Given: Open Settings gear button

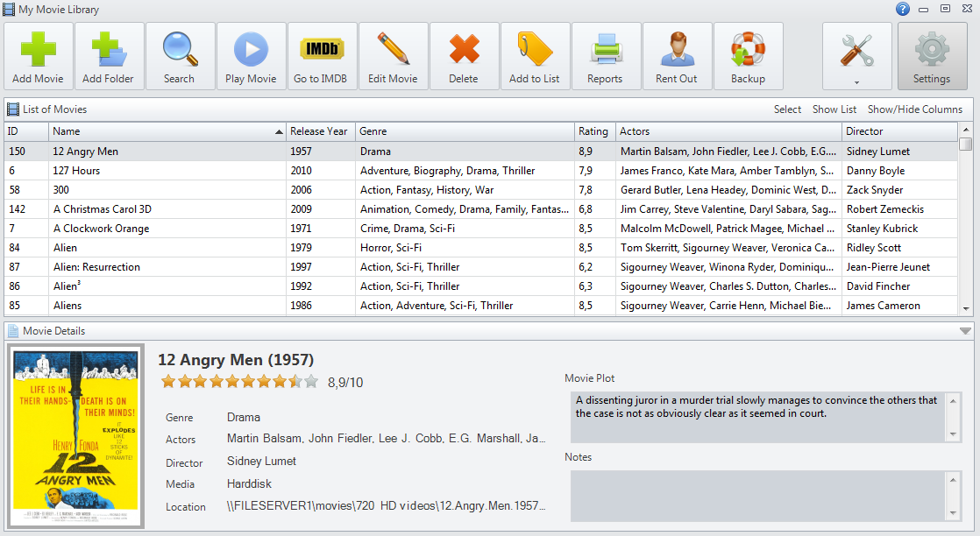Looking at the screenshot, I should pyautogui.click(x=932, y=56).
